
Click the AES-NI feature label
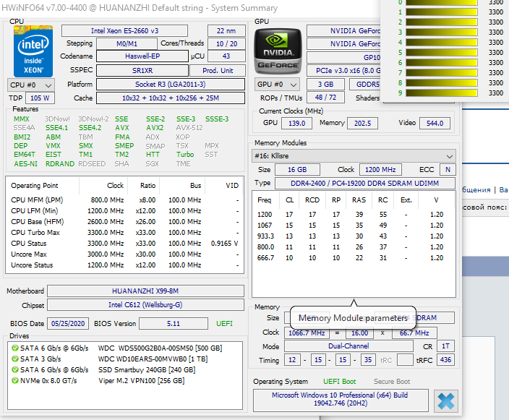click(25, 164)
